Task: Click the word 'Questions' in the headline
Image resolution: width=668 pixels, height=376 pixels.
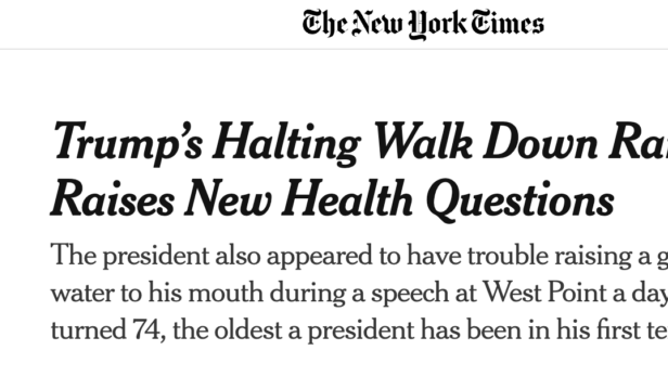Action: 520,201
